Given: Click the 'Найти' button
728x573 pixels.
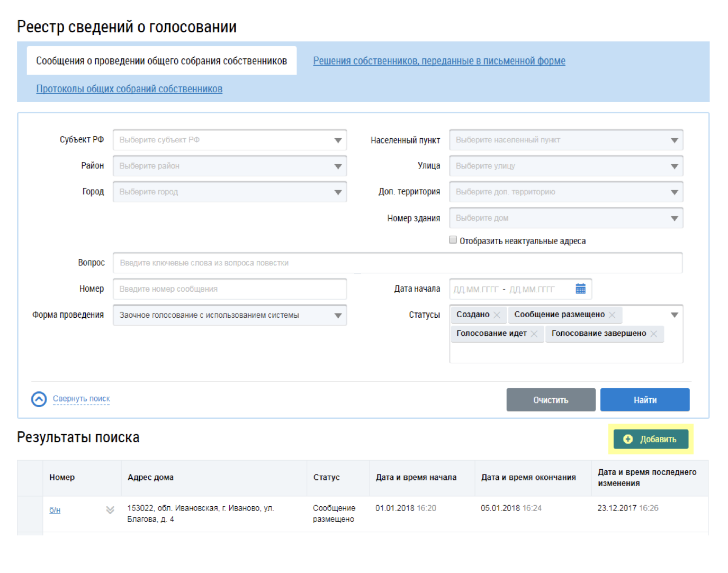Looking at the screenshot, I should 645,400.
